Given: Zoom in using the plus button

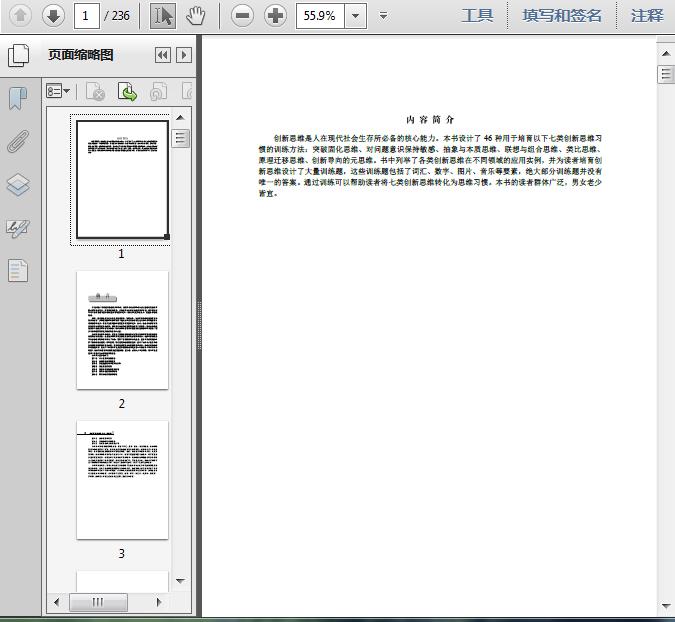Looking at the screenshot, I should coord(275,15).
